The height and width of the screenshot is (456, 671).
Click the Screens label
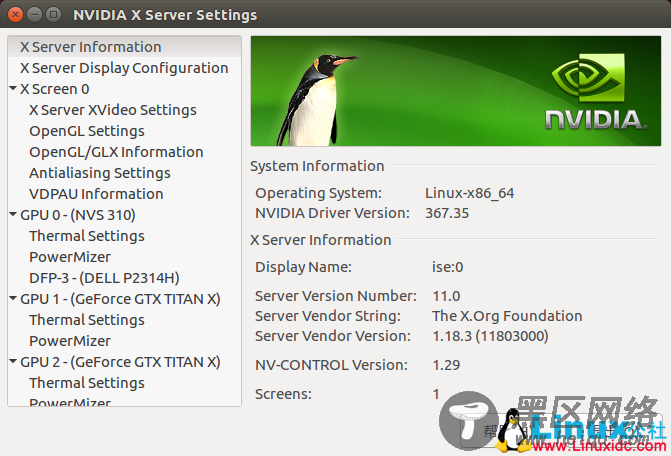283,394
